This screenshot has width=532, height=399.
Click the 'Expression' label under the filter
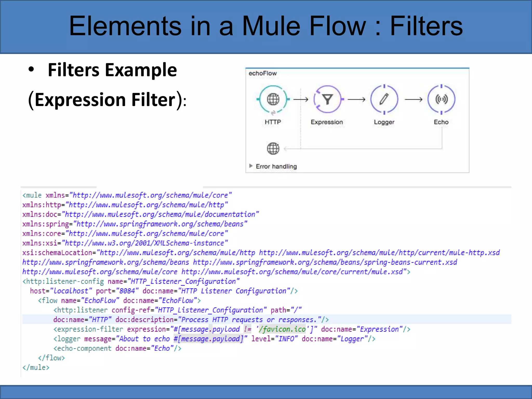coord(327,122)
